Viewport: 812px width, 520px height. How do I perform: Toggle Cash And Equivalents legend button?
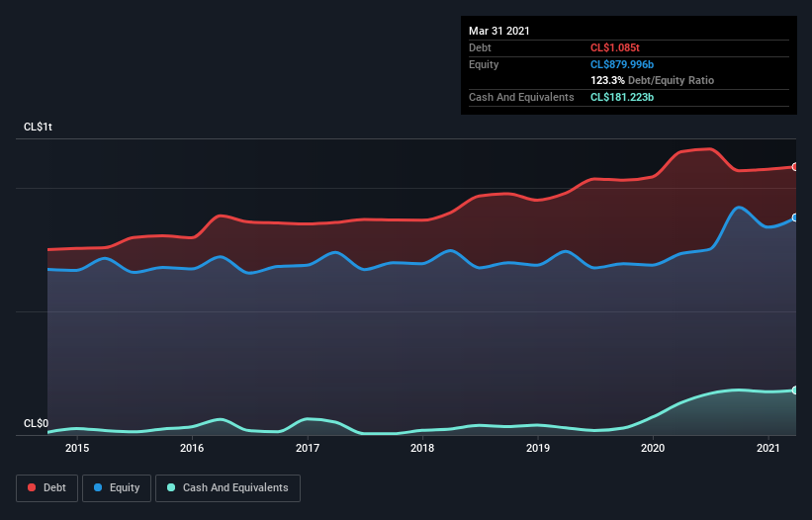point(227,488)
